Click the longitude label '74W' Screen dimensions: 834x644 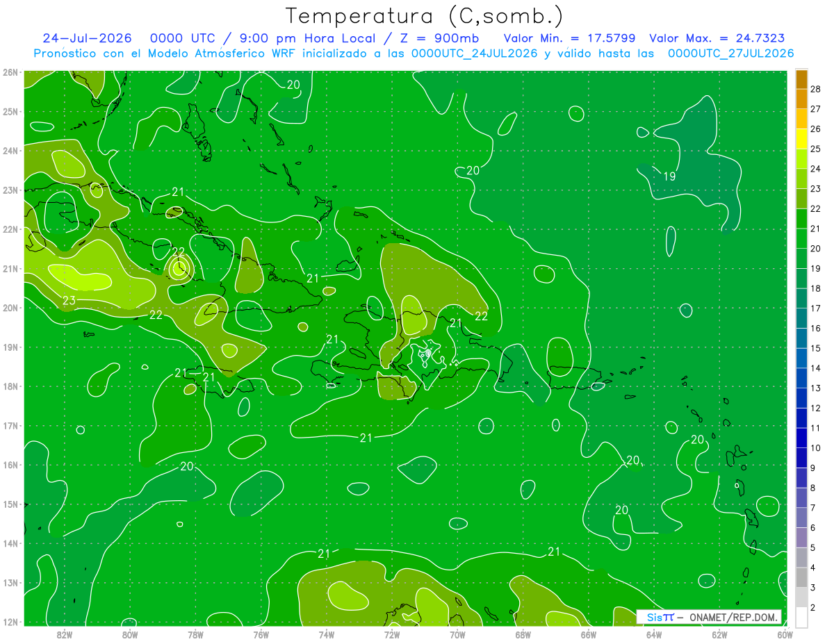[x=326, y=634]
